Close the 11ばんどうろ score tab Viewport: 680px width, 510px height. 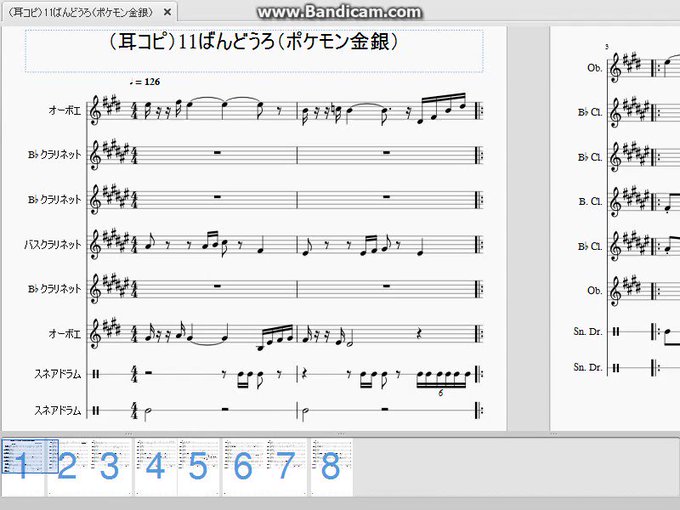pyautogui.click(x=167, y=13)
